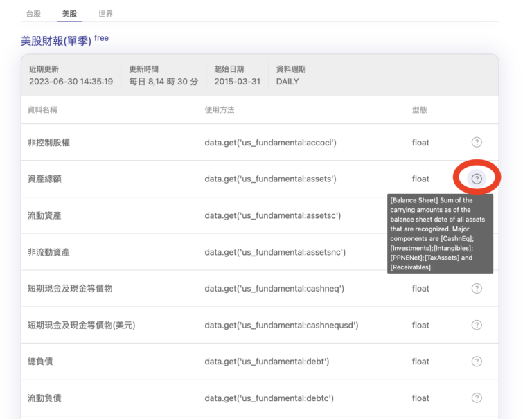This screenshot has width=532, height=419.
Task: Select the 美股 tab
Action: click(69, 13)
